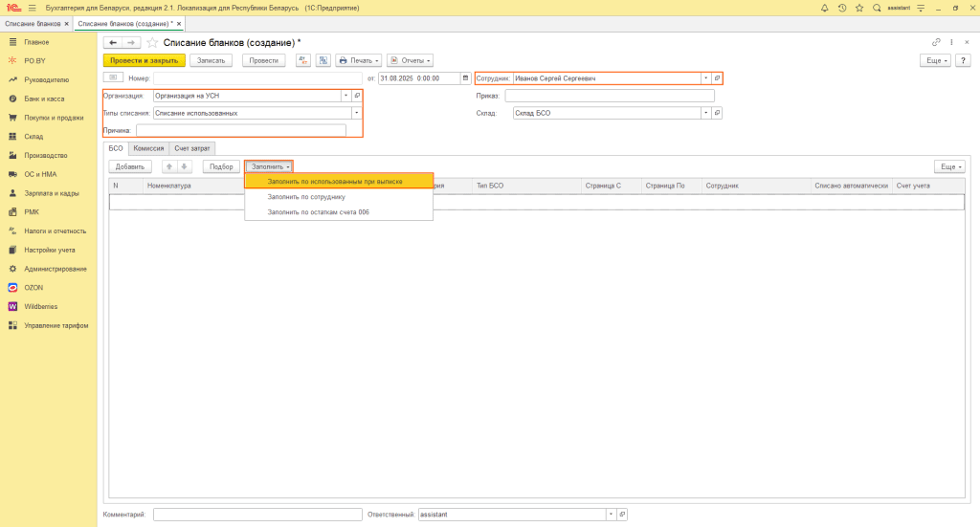
Task: Go back with left arrow
Action: (113, 42)
